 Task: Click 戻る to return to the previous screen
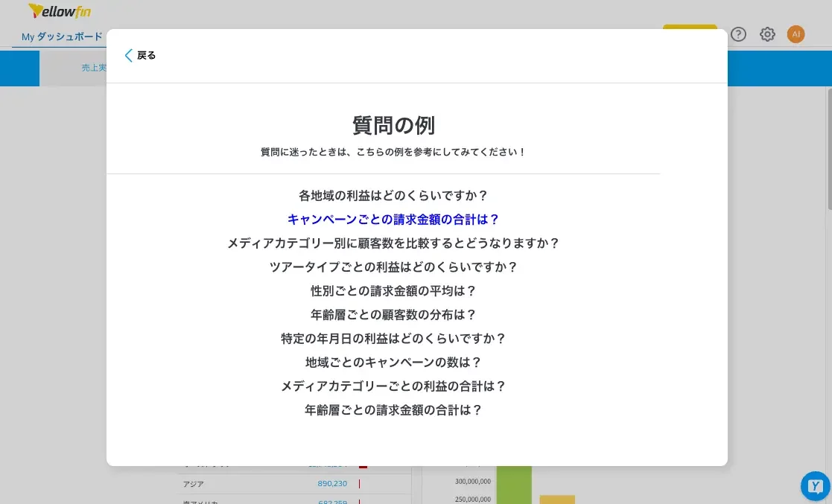[x=146, y=55]
